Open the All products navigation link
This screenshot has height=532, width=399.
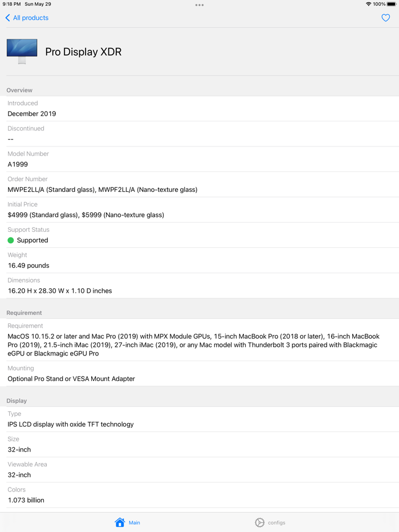[27, 18]
